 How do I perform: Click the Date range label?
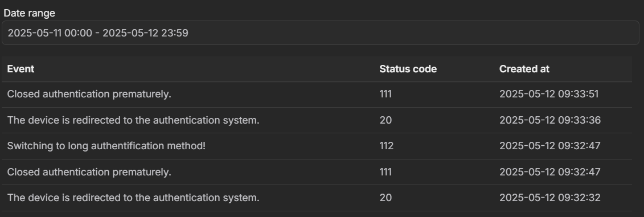(x=29, y=13)
